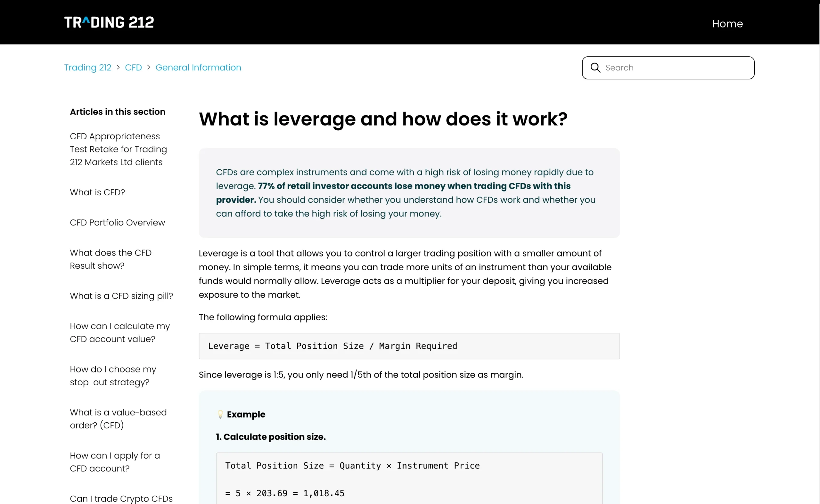The width and height of the screenshot is (820, 504).
Task: Click the 'Example' heading
Action: [246, 414]
